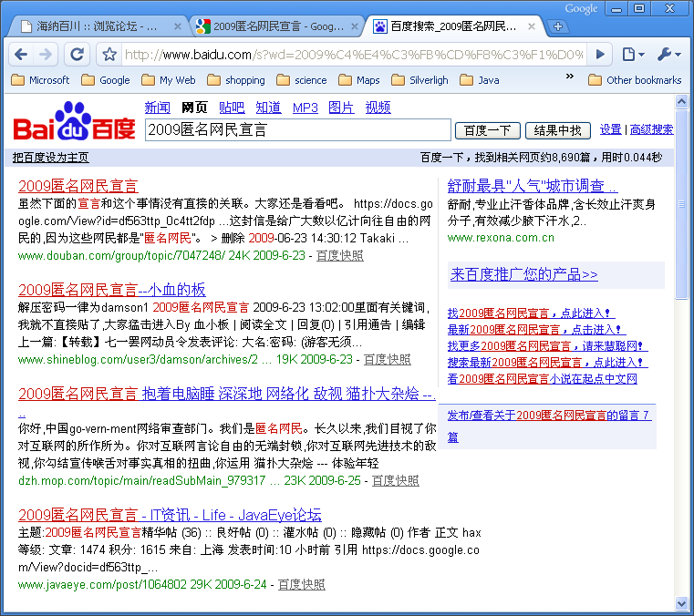Open 百度快照 for the shineblog result

click(388, 360)
